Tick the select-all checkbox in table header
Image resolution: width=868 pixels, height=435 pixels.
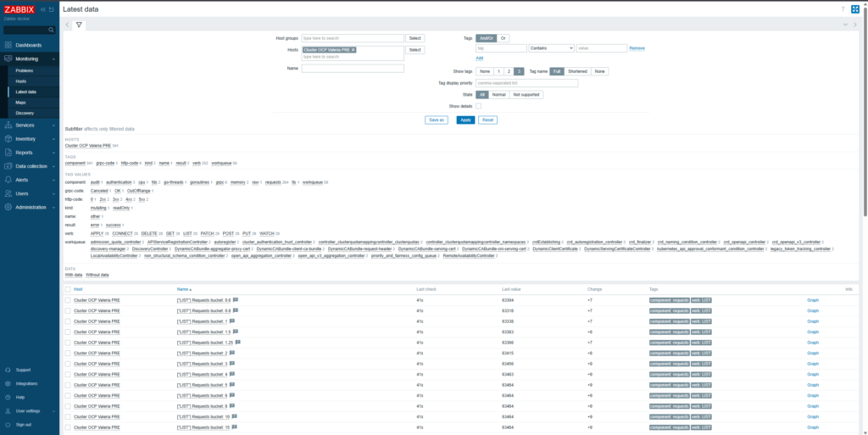point(68,289)
